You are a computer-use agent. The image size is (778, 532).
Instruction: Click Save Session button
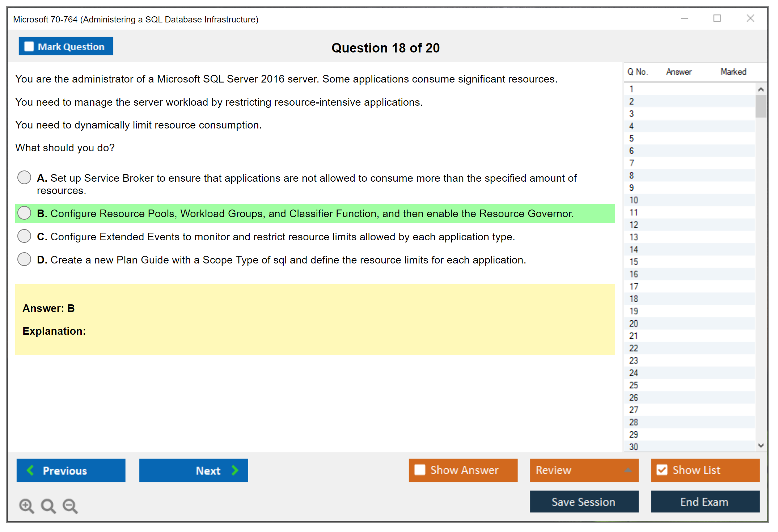(x=584, y=502)
